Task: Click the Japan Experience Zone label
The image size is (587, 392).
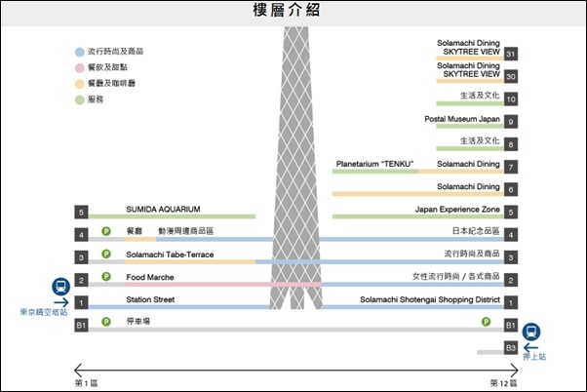Action: coord(457,210)
